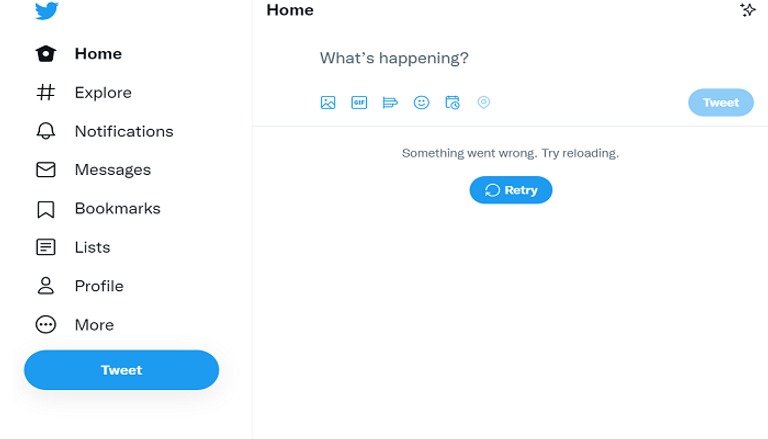
Task: Click the add image icon
Action: 328,102
